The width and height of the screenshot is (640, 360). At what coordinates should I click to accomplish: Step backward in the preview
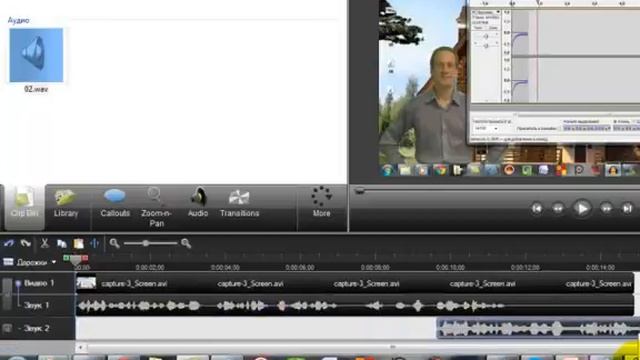[x=558, y=209]
